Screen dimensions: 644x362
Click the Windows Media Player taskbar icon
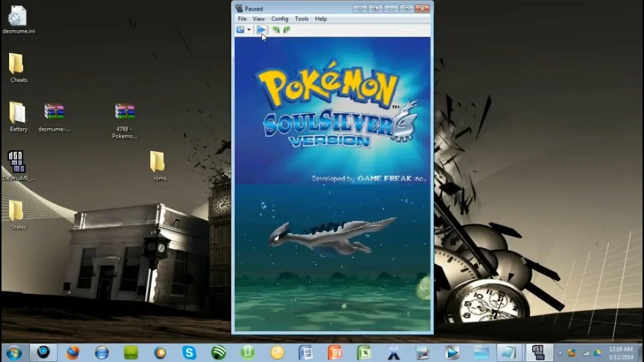coord(452,352)
